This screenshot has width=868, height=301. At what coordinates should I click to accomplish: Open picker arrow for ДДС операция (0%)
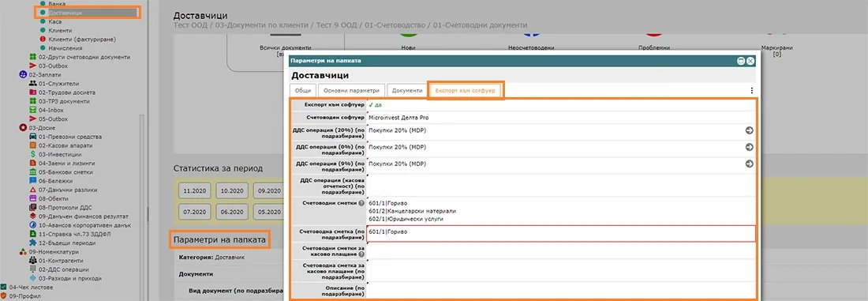pyautogui.click(x=750, y=148)
